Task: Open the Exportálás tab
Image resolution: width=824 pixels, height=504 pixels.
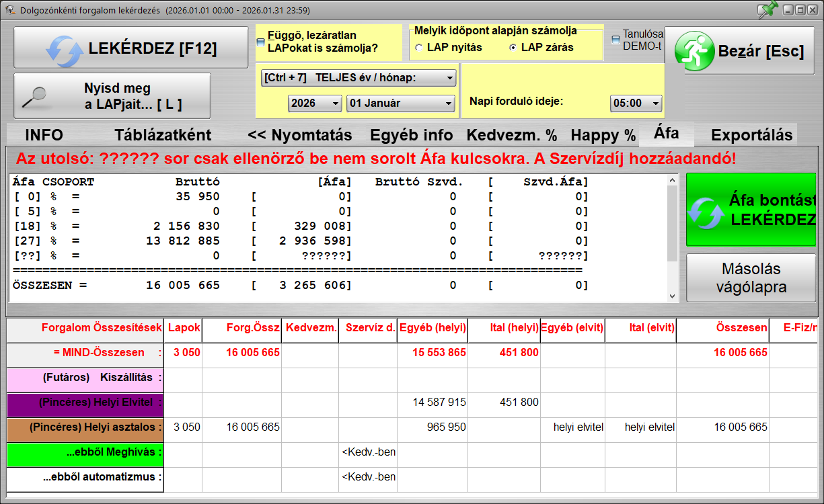Action: point(751,135)
